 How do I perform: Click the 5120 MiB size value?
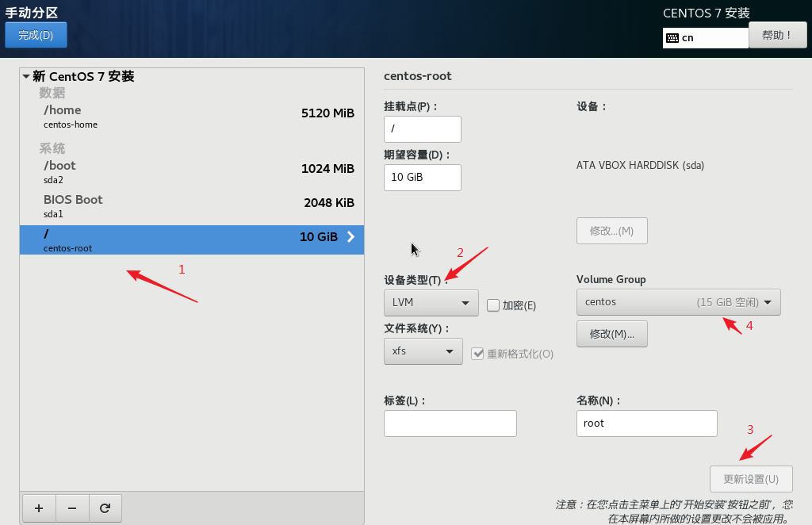(x=327, y=113)
